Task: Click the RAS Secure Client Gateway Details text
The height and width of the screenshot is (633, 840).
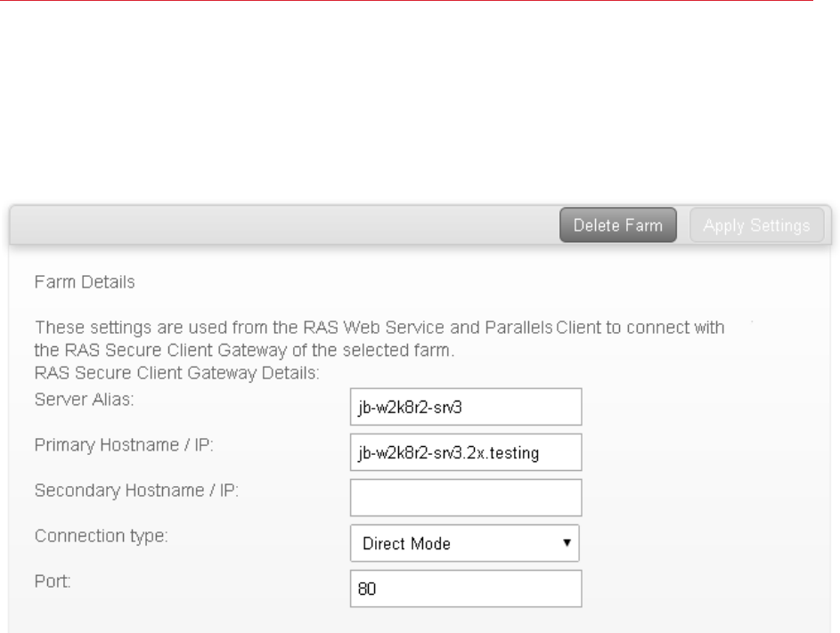Action: click(x=176, y=370)
